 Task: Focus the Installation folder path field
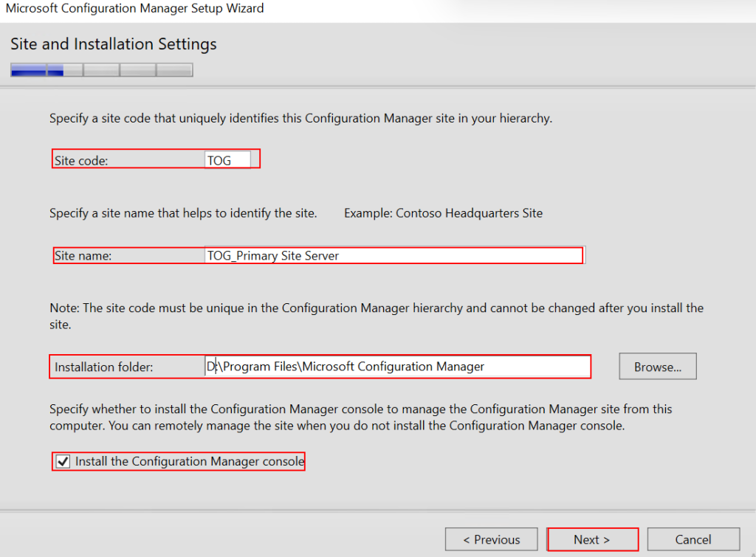pos(397,367)
